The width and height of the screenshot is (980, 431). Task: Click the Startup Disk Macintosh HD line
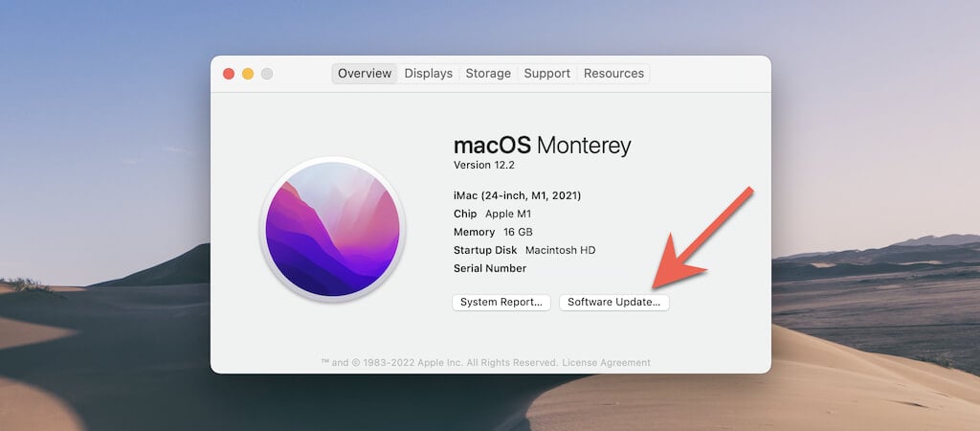tap(524, 250)
